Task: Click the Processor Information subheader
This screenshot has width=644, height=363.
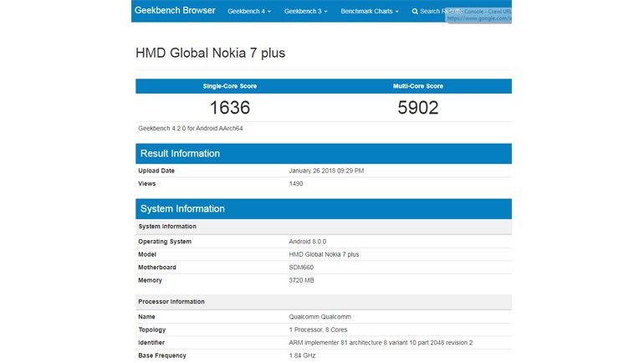Action: click(324, 302)
